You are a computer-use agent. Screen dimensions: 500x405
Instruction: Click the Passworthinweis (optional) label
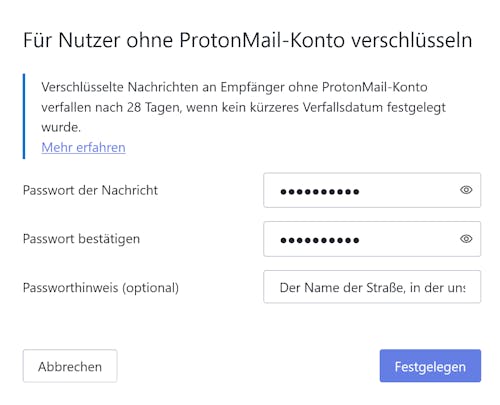pyautogui.click(x=101, y=288)
